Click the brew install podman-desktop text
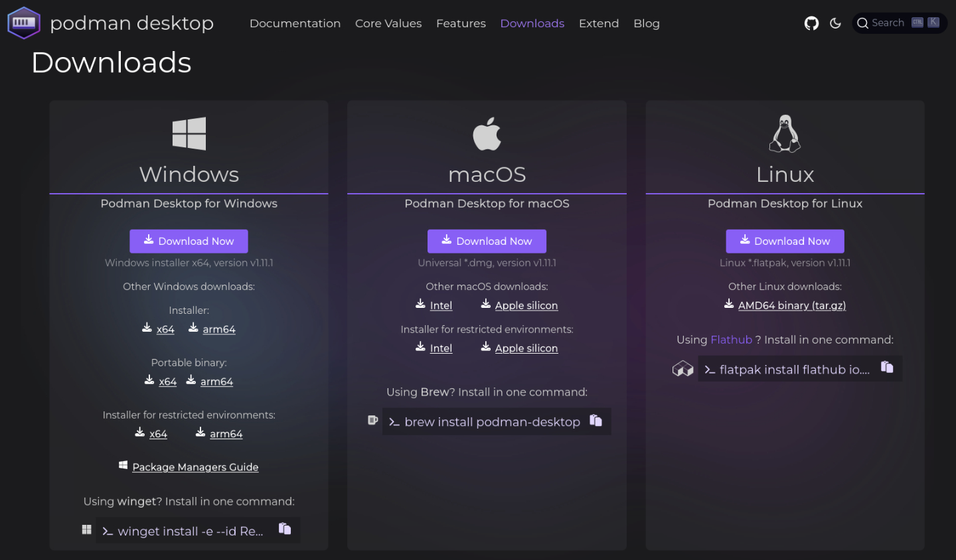 [x=492, y=422]
